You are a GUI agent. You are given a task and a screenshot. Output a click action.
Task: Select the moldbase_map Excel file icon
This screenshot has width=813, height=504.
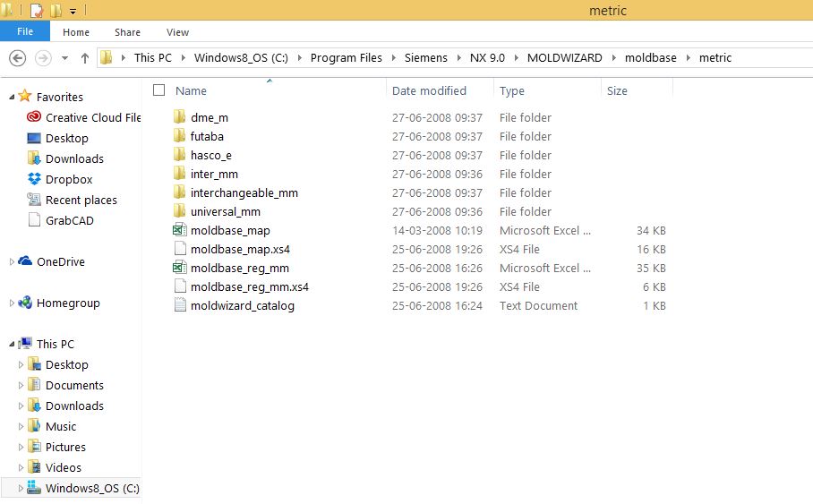pyautogui.click(x=179, y=230)
